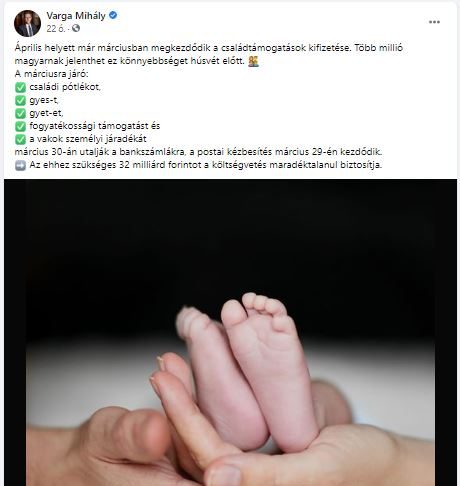
Task: Click the blue verified badge
Action: pyautogui.click(x=113, y=15)
